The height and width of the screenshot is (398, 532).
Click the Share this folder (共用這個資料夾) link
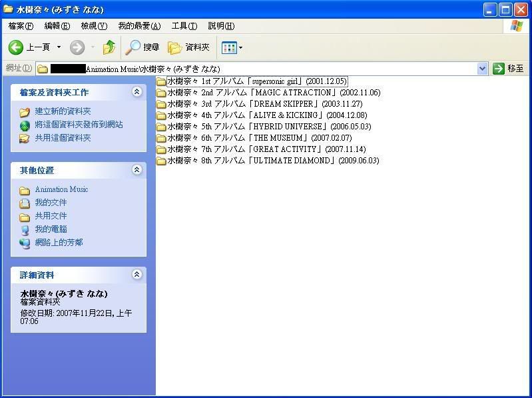pos(63,138)
